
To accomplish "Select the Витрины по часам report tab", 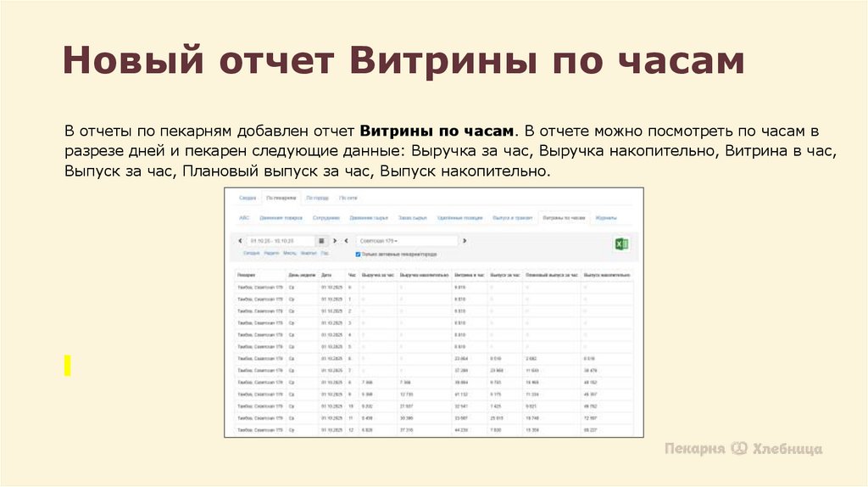I will [x=564, y=218].
